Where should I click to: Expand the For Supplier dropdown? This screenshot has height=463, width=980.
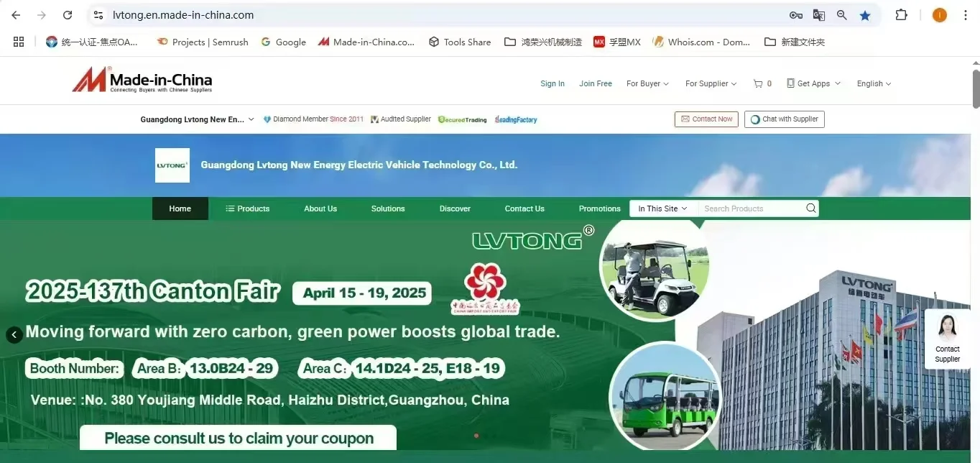point(711,83)
